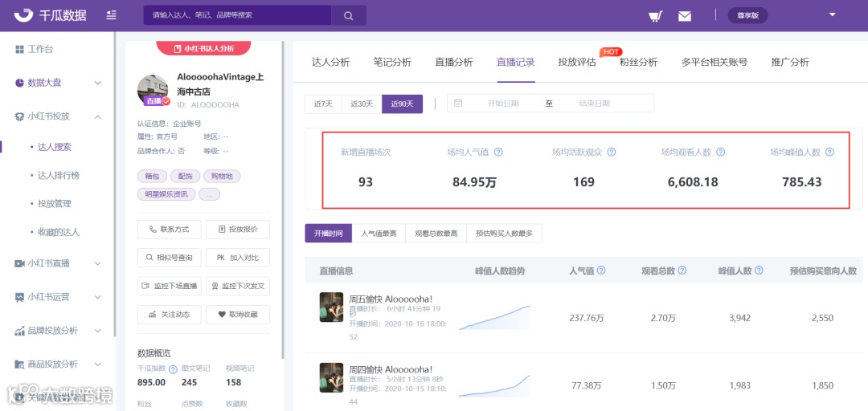Expand the 小红书直播 sidebar section
This screenshot has width=868, height=411.
tap(58, 264)
